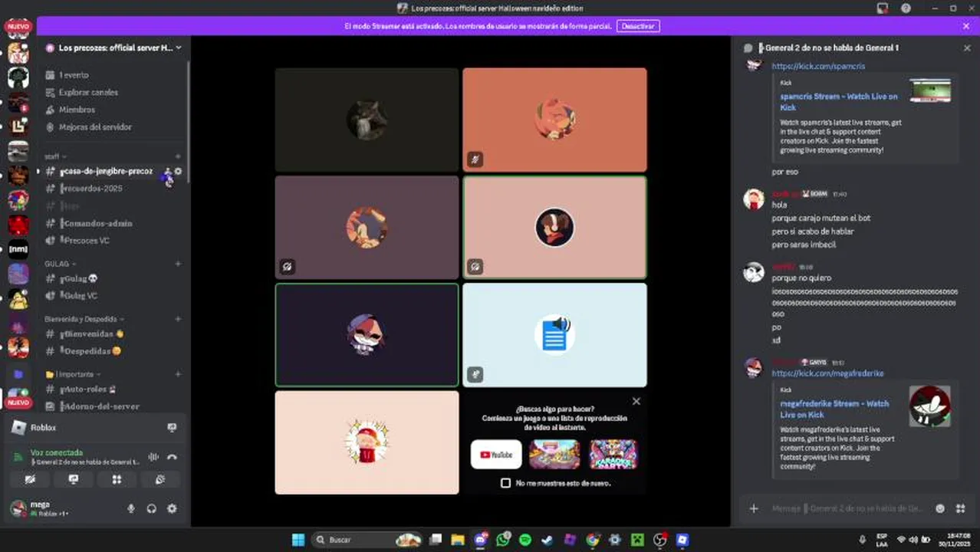Viewport: 980px width, 552px height.
Task: Select the blue document speaker participant tile
Action: pos(554,335)
